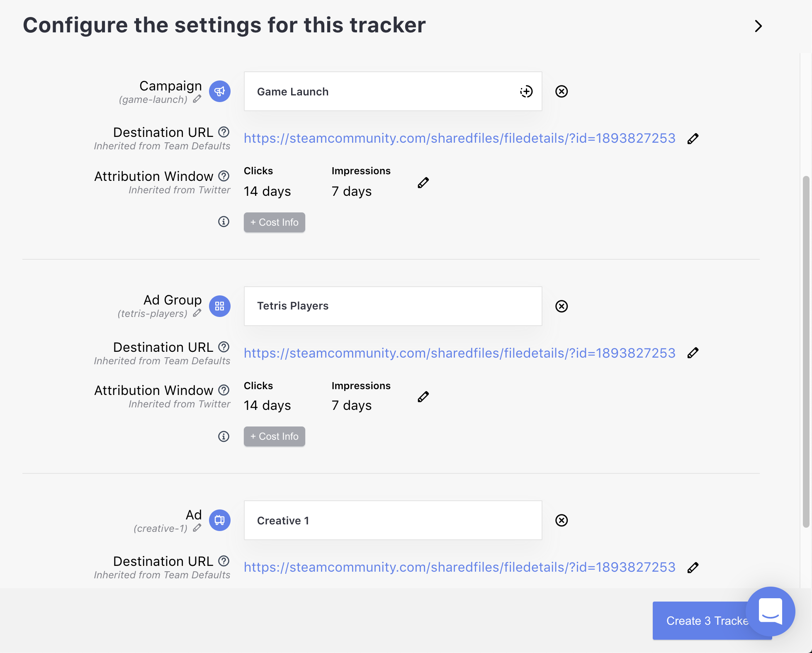Add Cost Info to the Campaign
The width and height of the screenshot is (812, 653).
point(275,222)
